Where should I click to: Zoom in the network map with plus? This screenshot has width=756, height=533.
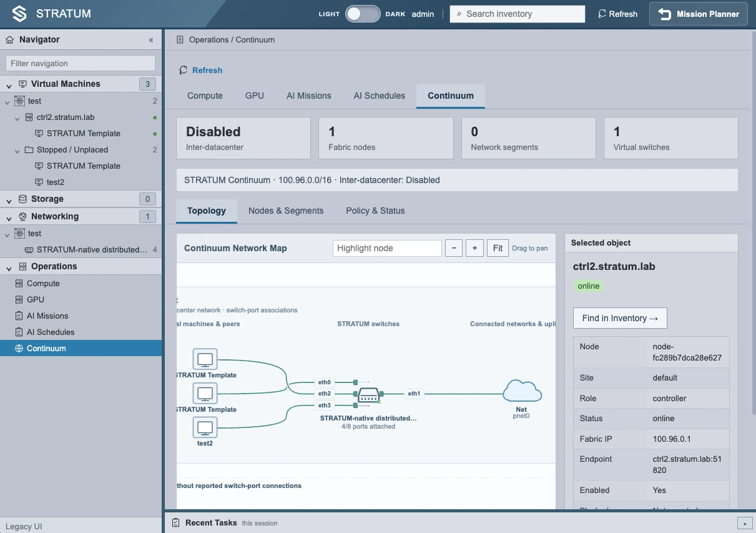point(474,248)
